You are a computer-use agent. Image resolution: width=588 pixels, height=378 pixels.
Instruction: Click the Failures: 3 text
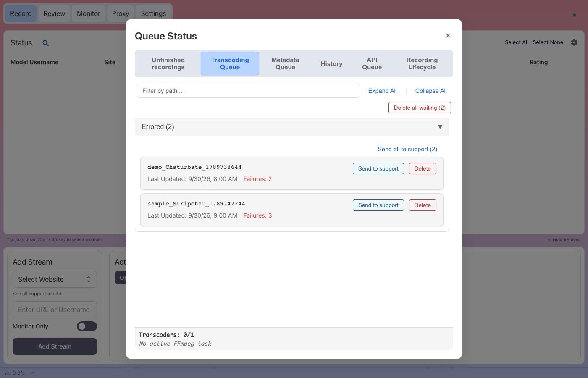(x=257, y=215)
